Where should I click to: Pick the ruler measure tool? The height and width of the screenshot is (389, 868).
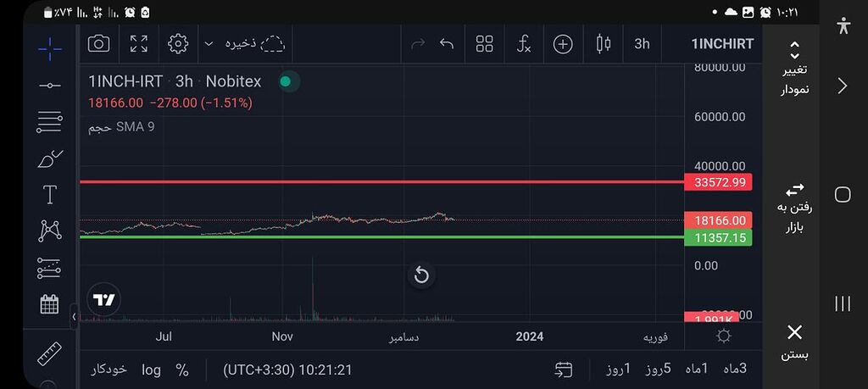click(x=50, y=353)
